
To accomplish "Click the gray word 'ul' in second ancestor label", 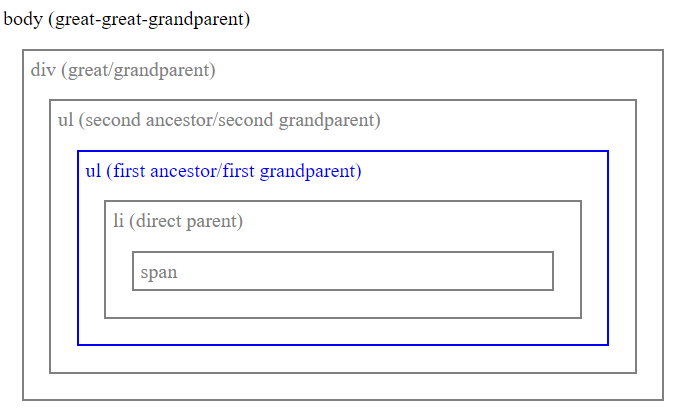I will 66,120.
